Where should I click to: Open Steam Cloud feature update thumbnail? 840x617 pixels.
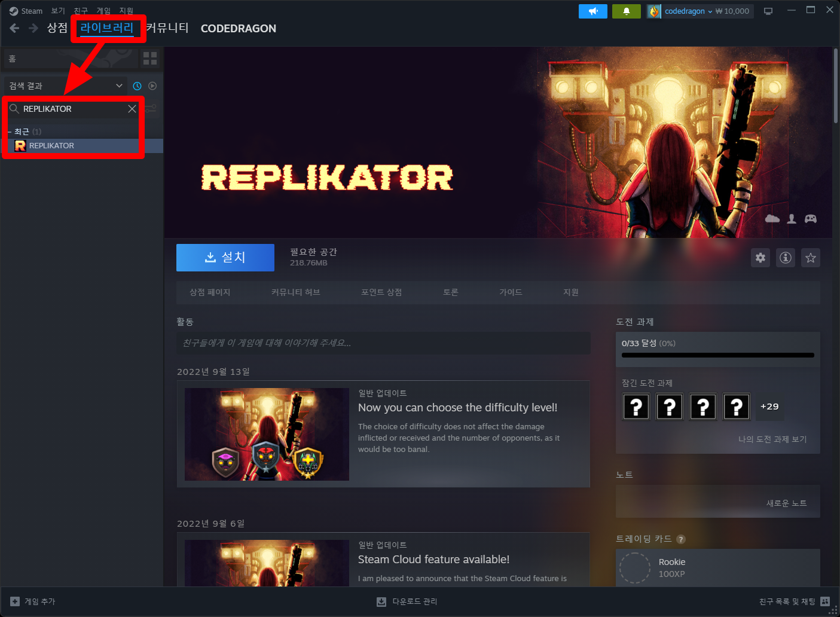coord(267,563)
